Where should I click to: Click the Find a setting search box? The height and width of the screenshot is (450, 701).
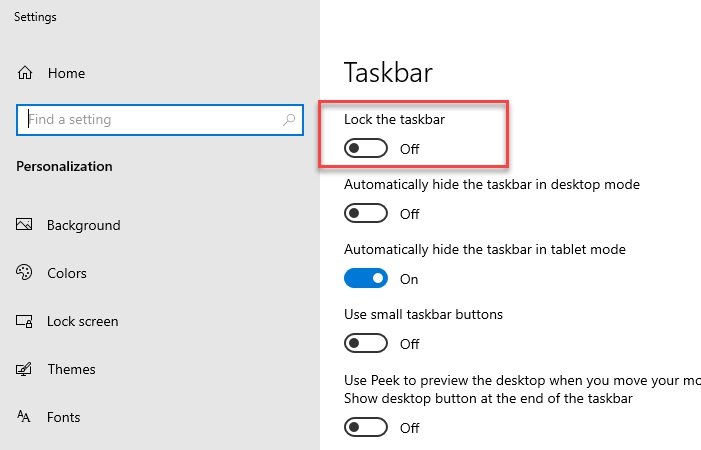tap(150, 120)
